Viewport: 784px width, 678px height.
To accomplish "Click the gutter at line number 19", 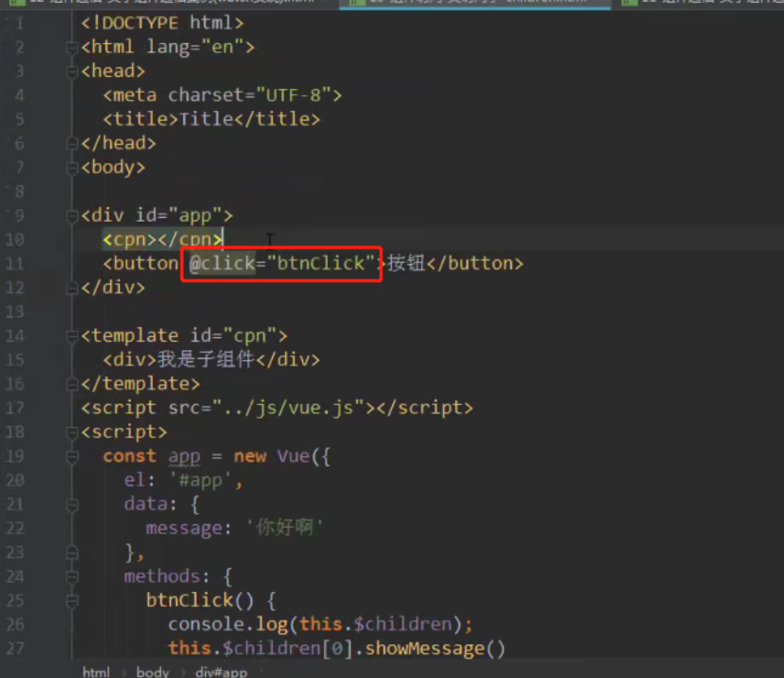I will pos(15,456).
